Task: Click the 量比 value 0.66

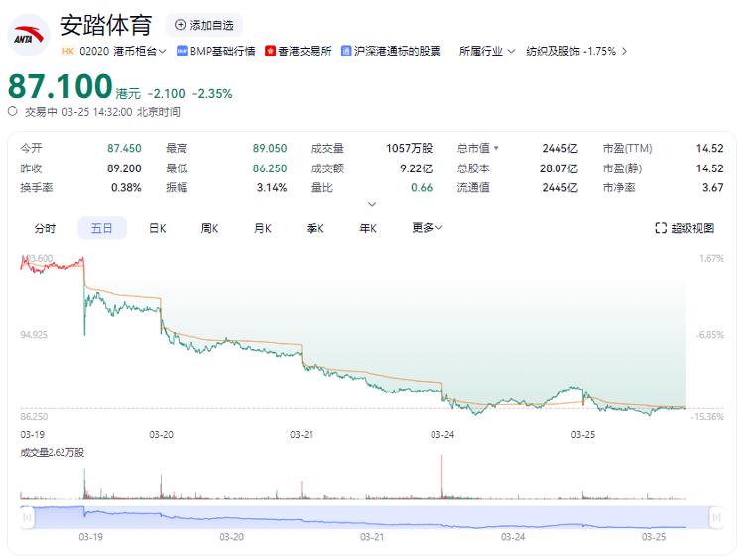Action: (x=422, y=187)
